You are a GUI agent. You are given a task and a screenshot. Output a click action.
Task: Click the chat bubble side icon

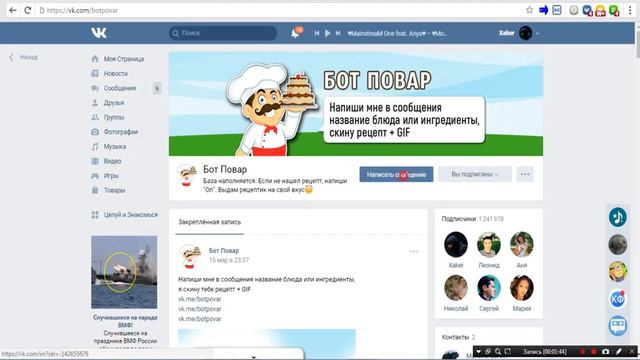coord(618,326)
